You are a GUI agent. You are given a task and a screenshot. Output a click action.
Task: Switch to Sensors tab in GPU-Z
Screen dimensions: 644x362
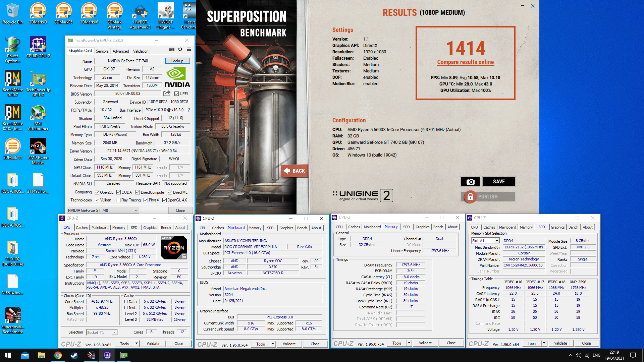(102, 51)
